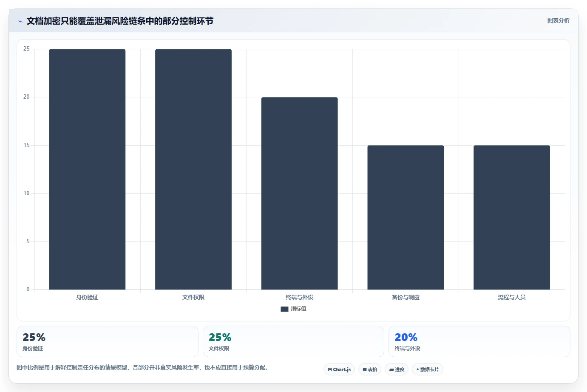Click the Chart.js tag chip

click(339, 369)
